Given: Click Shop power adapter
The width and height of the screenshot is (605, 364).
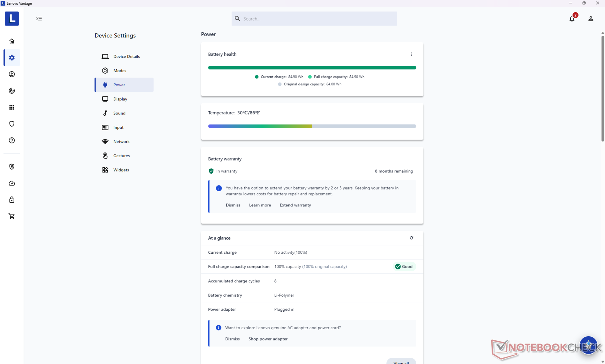Looking at the screenshot, I should pos(268,339).
